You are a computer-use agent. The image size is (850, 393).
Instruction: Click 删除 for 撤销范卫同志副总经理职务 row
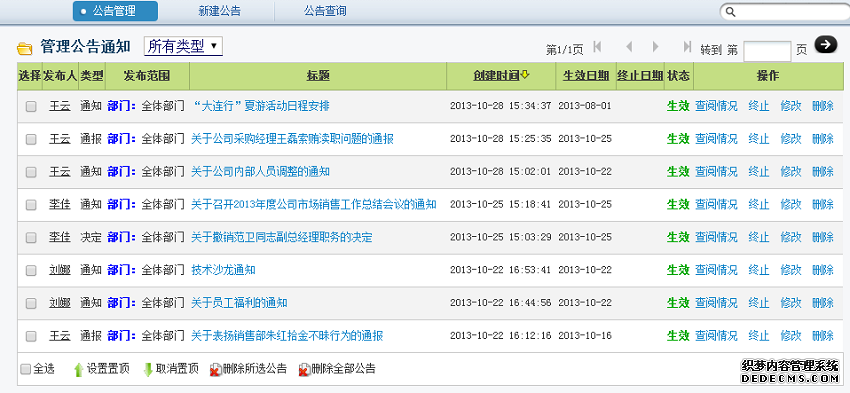823,237
